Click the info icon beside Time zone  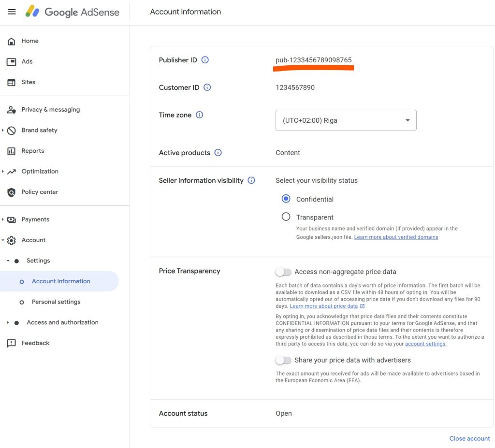tap(199, 115)
